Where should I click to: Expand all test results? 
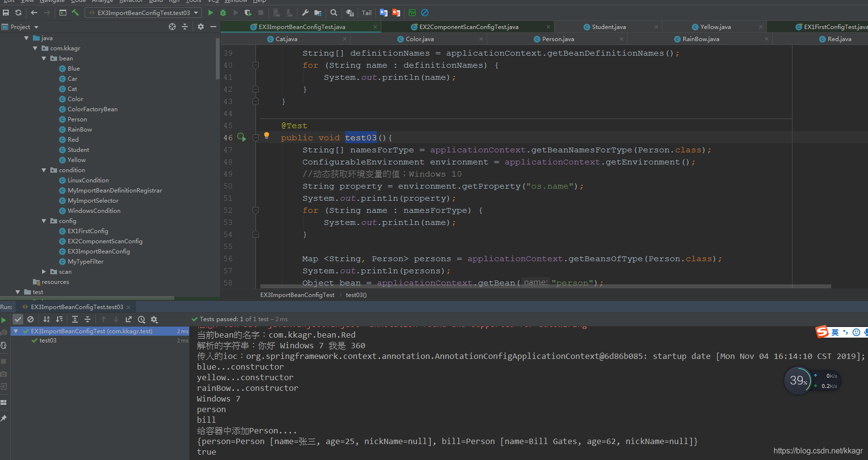click(x=75, y=319)
